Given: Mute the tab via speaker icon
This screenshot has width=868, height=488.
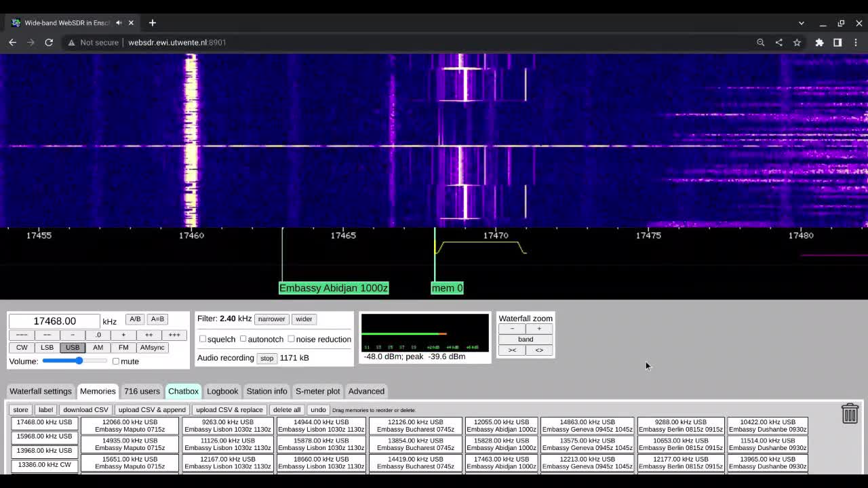Looking at the screenshot, I should 119,22.
